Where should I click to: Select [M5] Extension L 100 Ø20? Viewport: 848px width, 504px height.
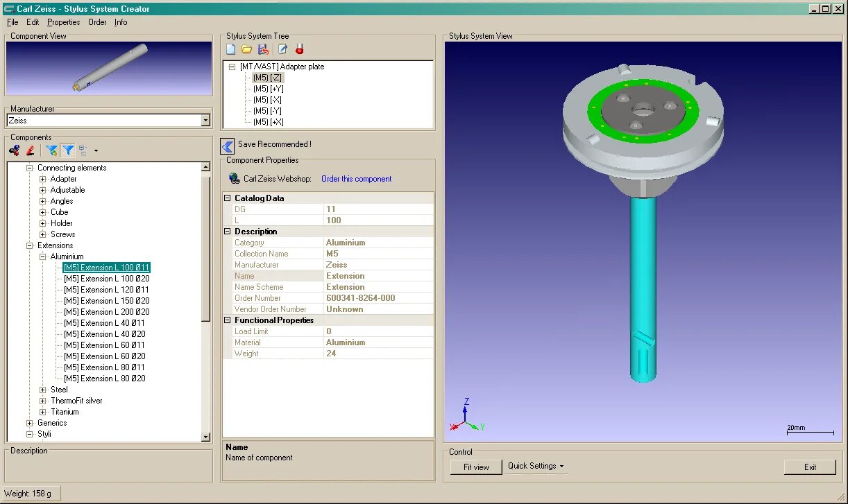[107, 279]
